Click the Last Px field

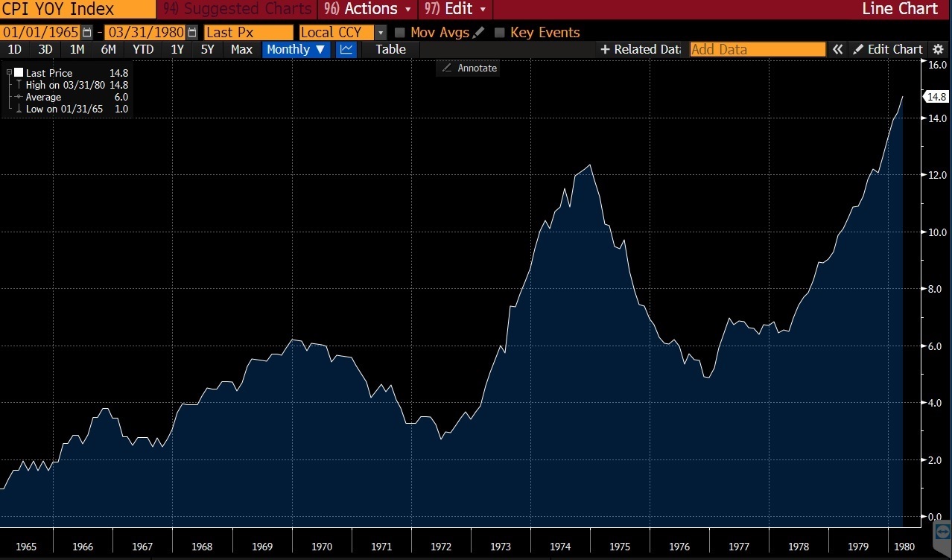[248, 33]
